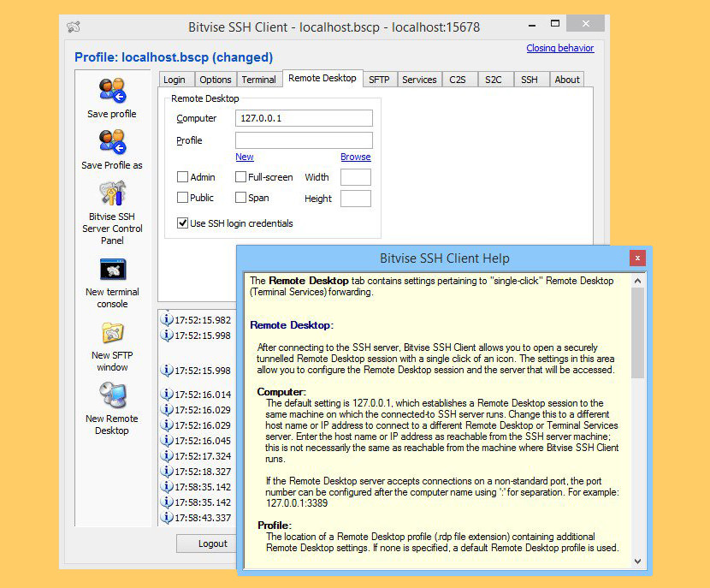Open the C2S tab
This screenshot has height=588, width=710.
click(459, 80)
